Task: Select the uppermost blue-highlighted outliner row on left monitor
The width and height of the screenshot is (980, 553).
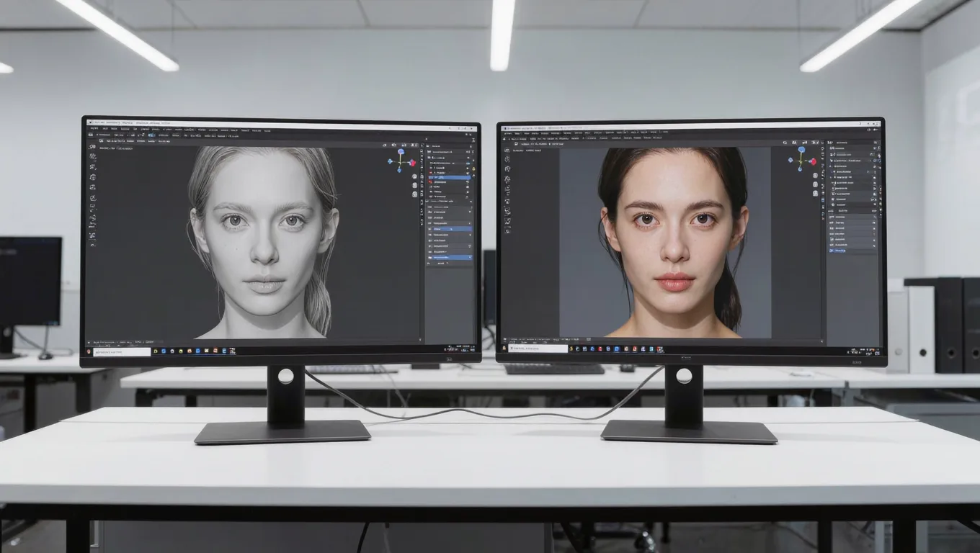Action: (450, 177)
